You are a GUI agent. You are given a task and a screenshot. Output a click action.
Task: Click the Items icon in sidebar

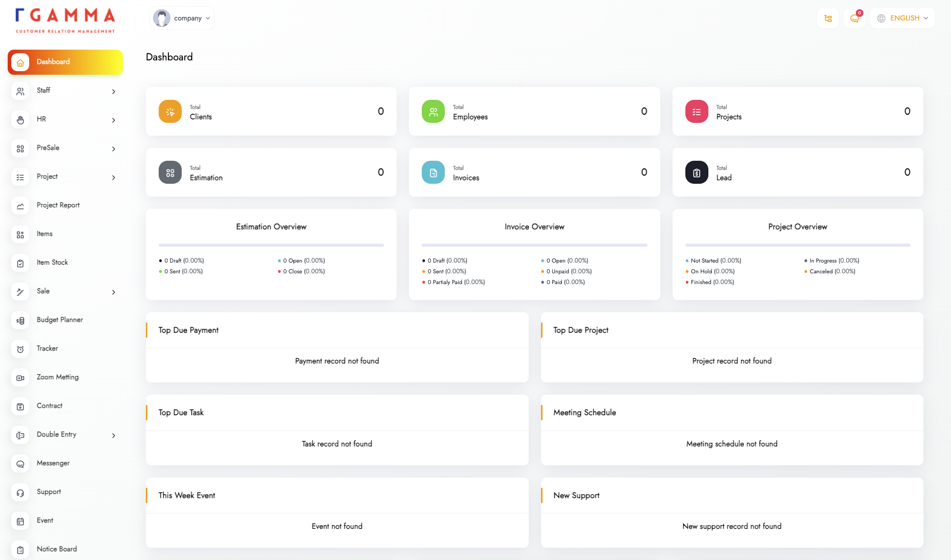[20, 234]
